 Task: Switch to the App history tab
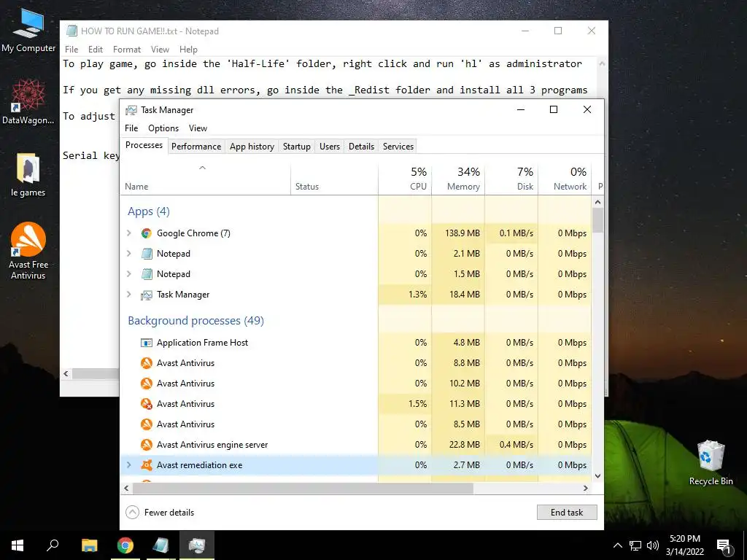pyautogui.click(x=252, y=146)
